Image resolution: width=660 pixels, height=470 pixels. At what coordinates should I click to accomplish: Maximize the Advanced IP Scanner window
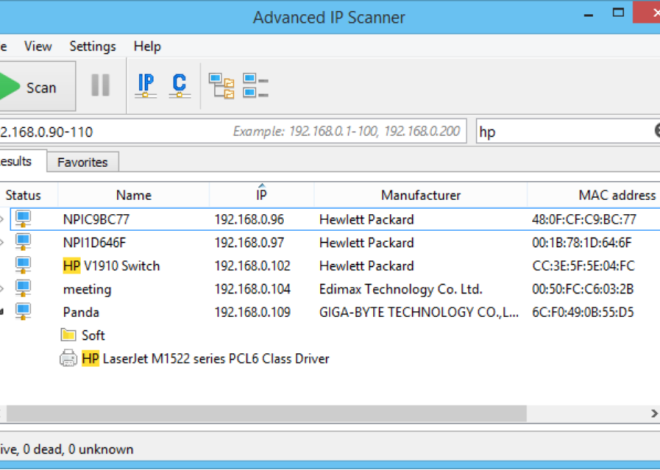618,13
